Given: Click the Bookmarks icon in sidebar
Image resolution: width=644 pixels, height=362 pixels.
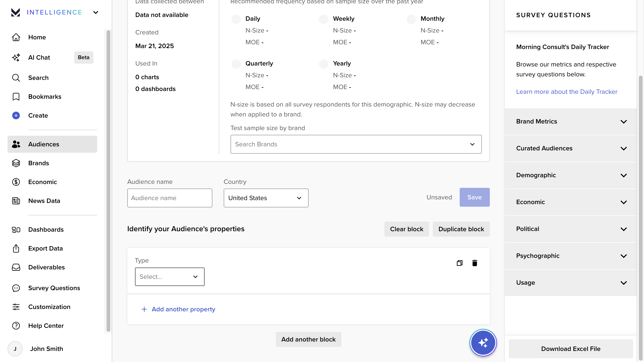Looking at the screenshot, I should pyautogui.click(x=16, y=96).
